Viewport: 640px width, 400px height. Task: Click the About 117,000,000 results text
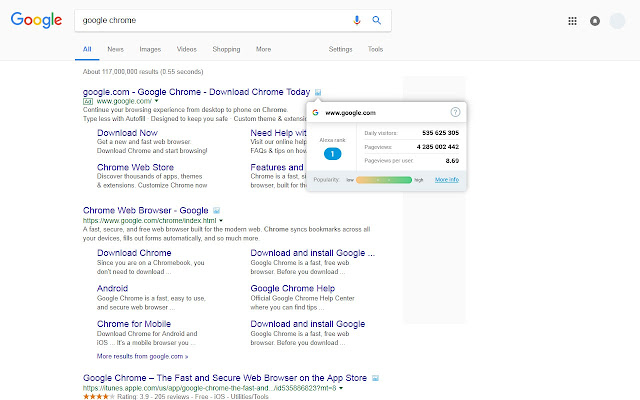pos(143,72)
